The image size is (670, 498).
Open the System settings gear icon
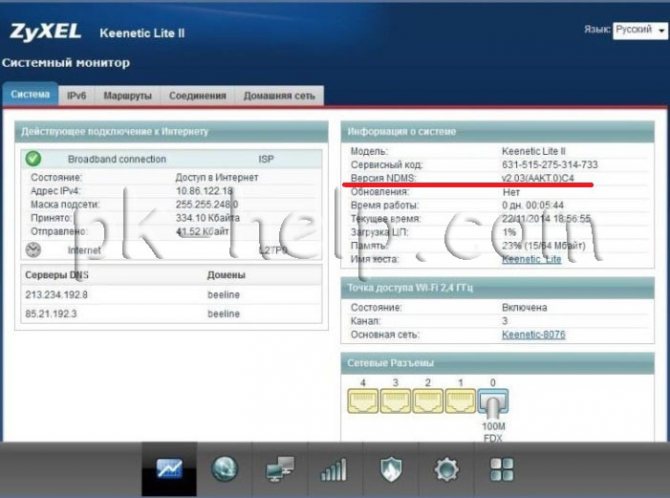pyautogui.click(x=447, y=469)
